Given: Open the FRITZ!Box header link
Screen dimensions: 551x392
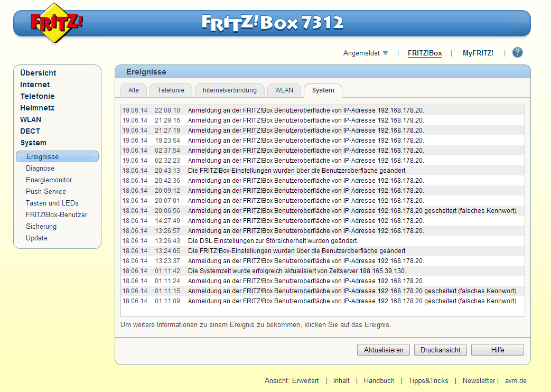Looking at the screenshot, I should tap(425, 53).
